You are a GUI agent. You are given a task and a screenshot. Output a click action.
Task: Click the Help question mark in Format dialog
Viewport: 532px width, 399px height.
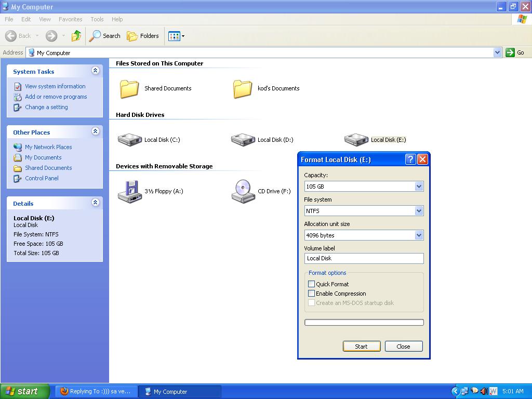point(410,159)
